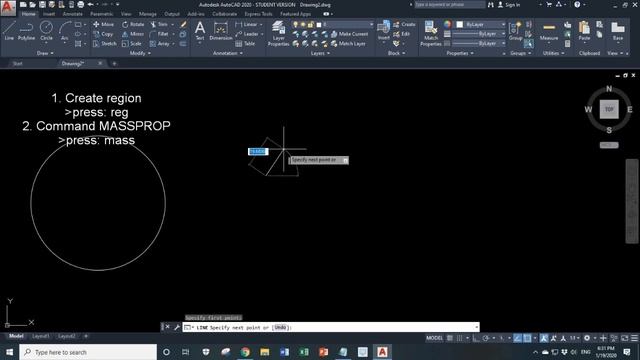Open the Manage ribbon tab
This screenshot has height=360, width=640.
coord(148,14)
